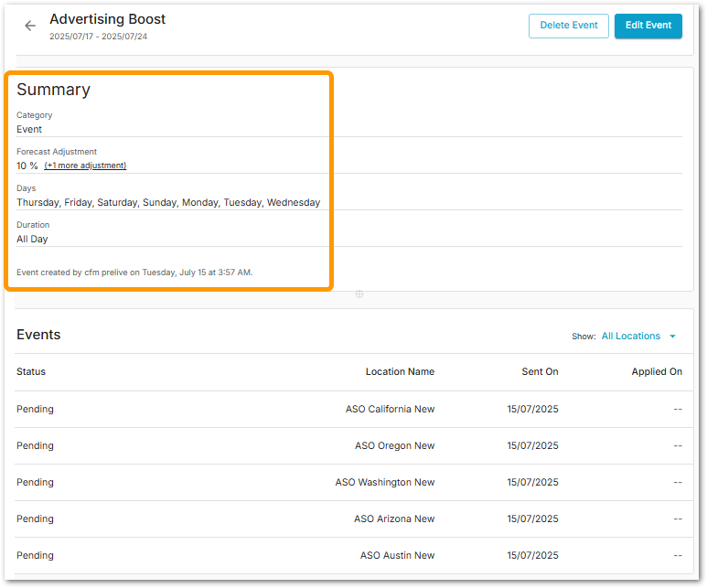This screenshot has height=588, width=707.
Task: Sort by the Status column header
Action: point(31,372)
